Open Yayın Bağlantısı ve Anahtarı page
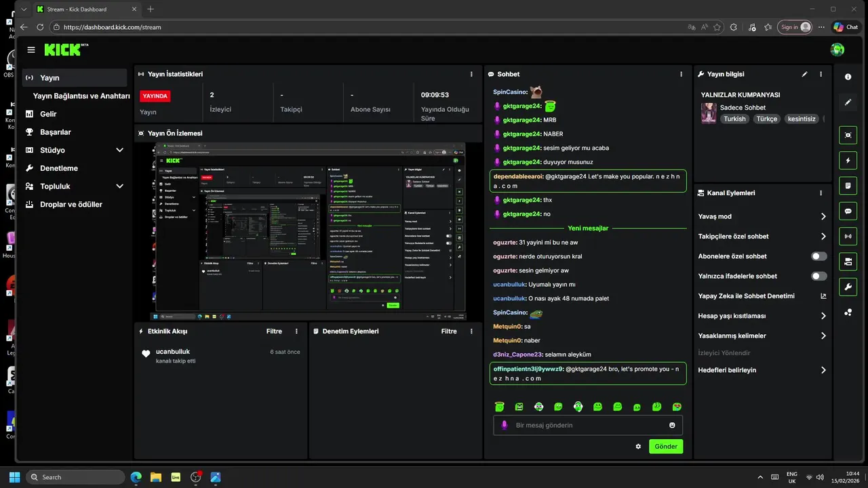Viewport: 868px width, 488px height. tap(81, 96)
